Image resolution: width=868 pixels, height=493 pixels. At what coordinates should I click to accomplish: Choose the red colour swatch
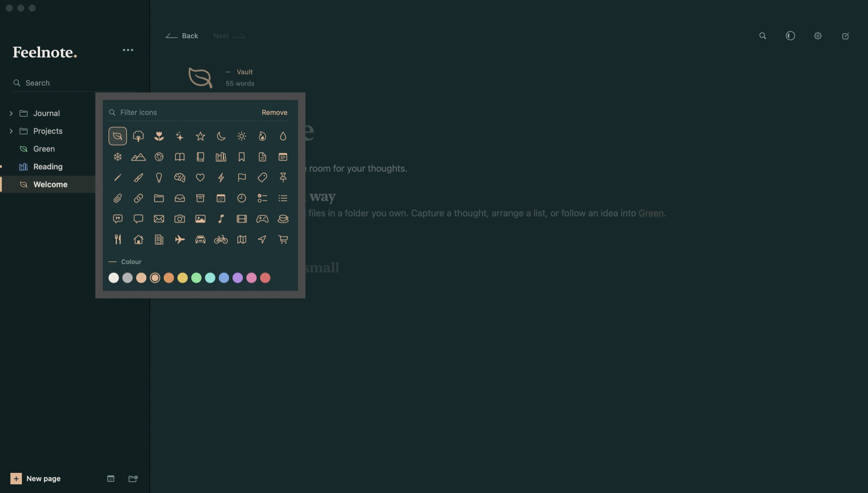coord(265,278)
